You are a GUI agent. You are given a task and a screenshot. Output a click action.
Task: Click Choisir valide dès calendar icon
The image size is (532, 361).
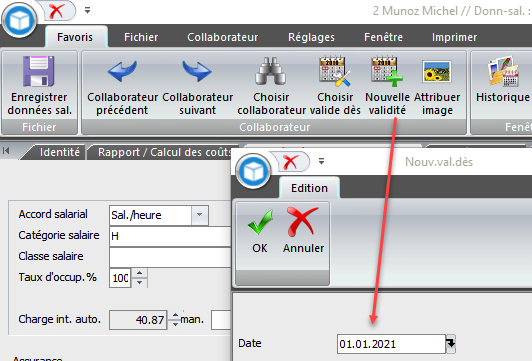335,71
